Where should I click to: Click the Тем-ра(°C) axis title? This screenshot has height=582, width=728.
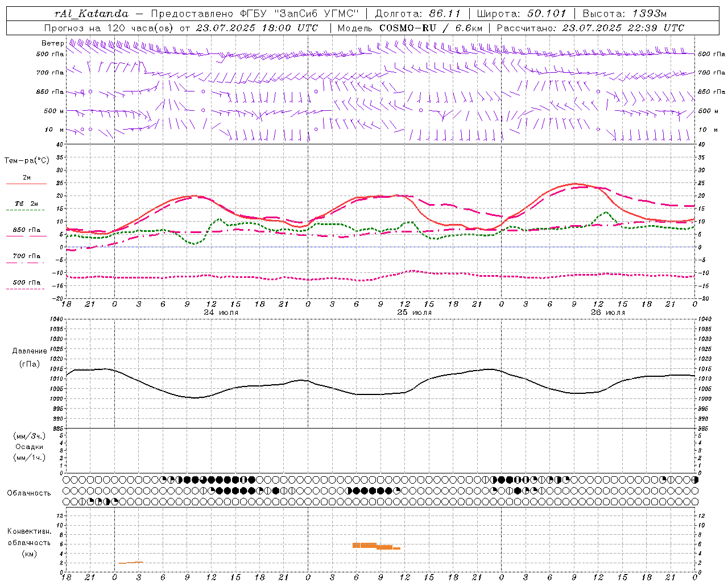point(27,161)
